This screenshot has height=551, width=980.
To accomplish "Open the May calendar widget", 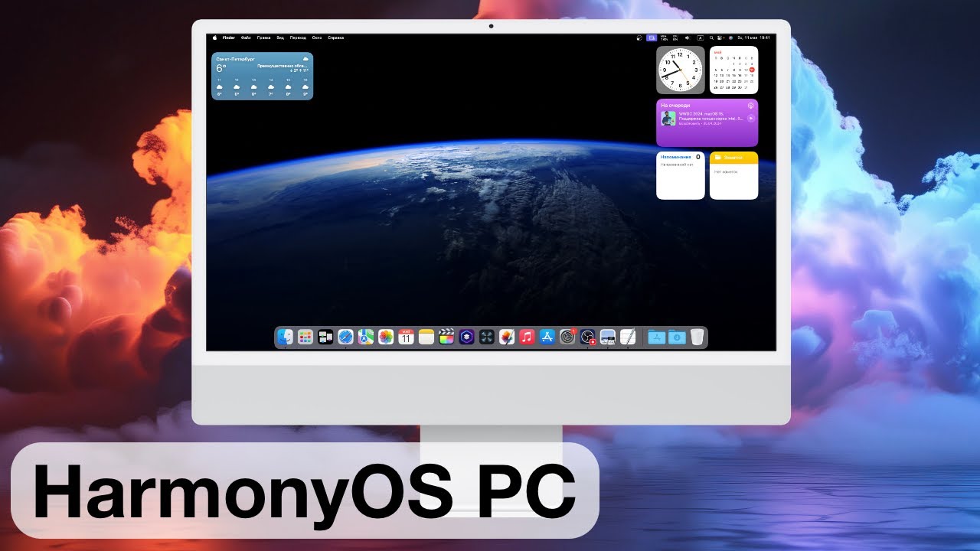I will (733, 70).
